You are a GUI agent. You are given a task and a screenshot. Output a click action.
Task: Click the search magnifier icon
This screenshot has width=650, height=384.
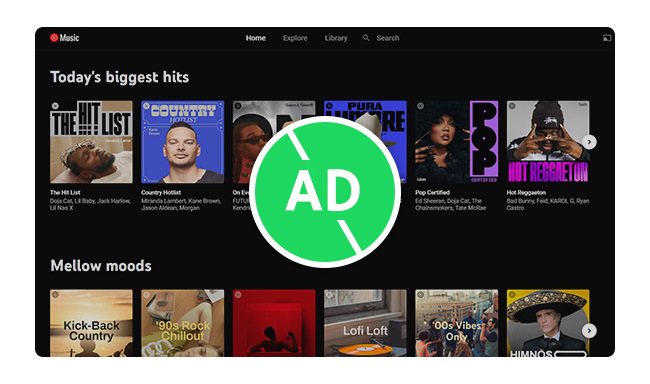366,38
